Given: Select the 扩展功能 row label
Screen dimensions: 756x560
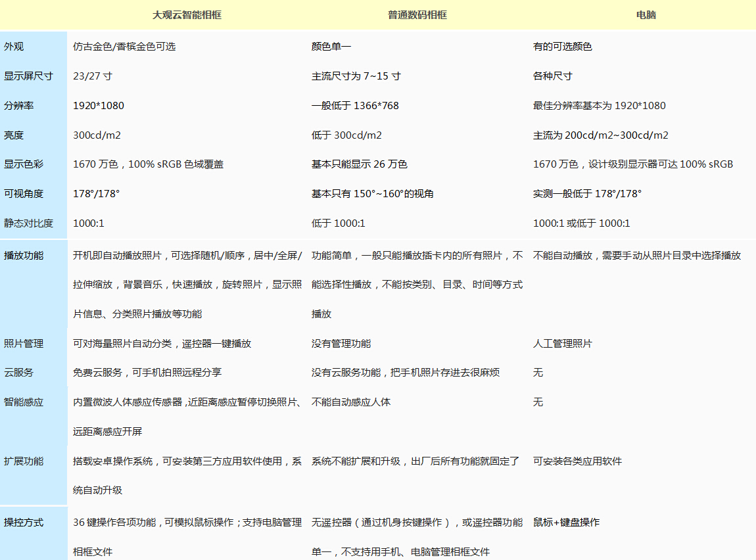Looking at the screenshot, I should [24, 461].
